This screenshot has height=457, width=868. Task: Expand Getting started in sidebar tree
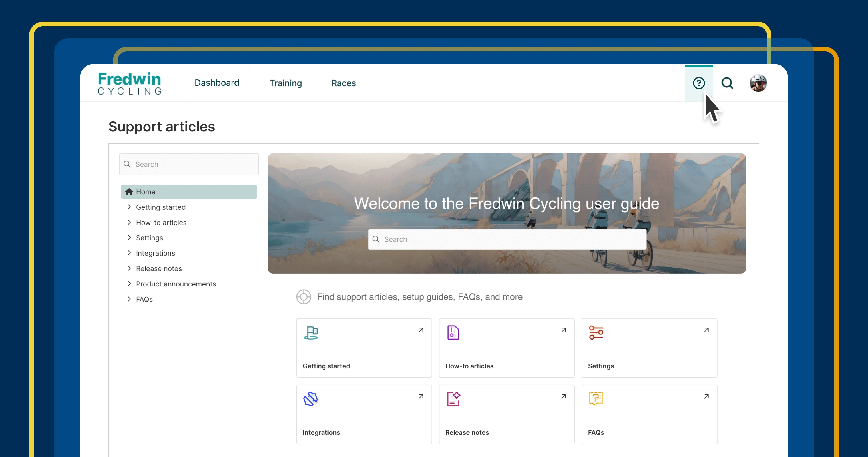point(129,207)
